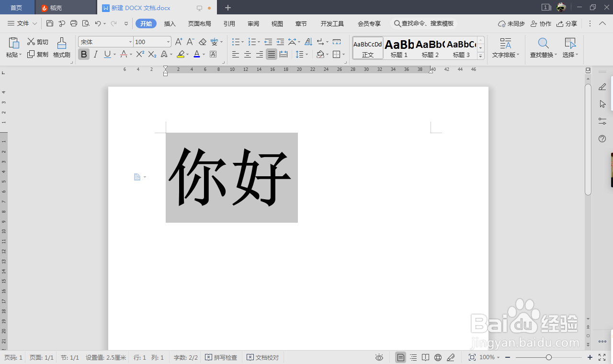Open the sidebar properties sliders icon

pos(602,121)
